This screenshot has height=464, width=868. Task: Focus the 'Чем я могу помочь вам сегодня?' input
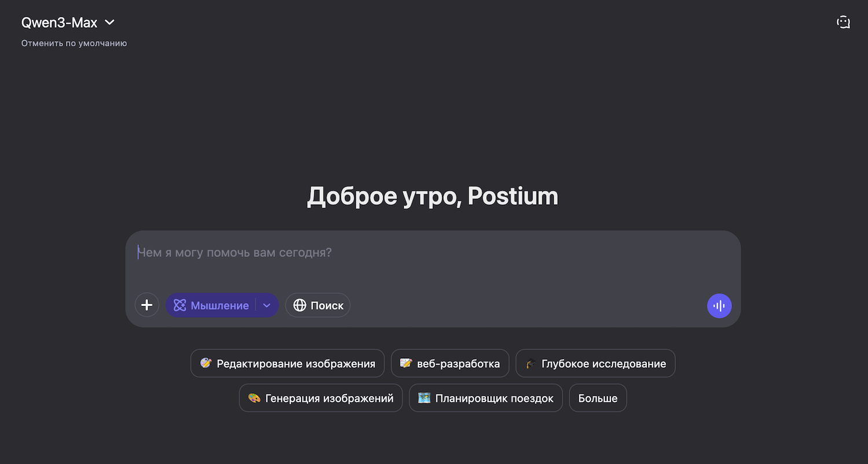[x=433, y=253]
